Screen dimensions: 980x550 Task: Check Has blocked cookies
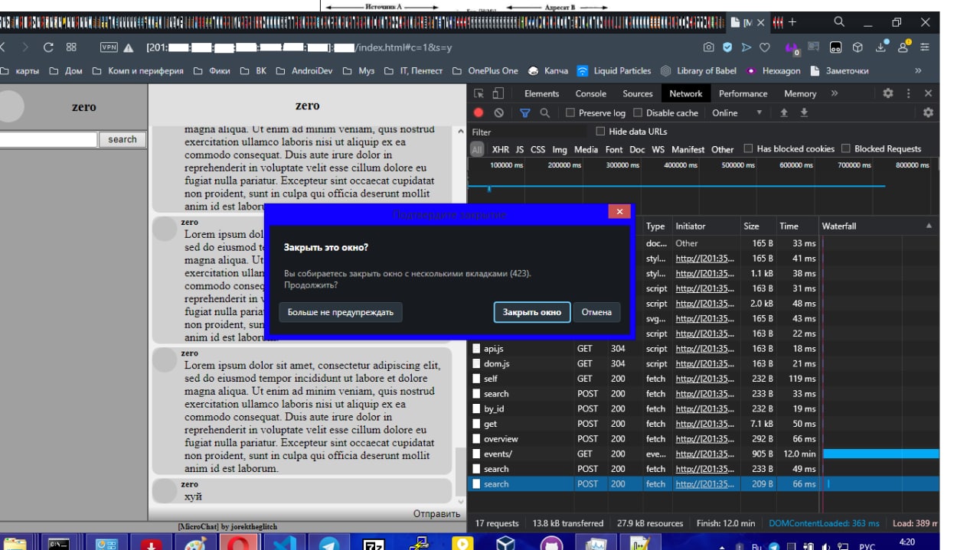tap(748, 148)
